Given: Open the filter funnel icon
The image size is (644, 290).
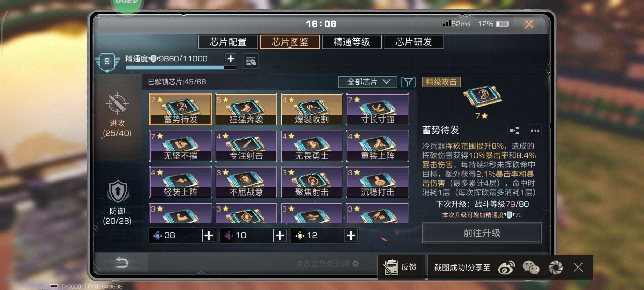Looking at the screenshot, I should click(x=408, y=82).
